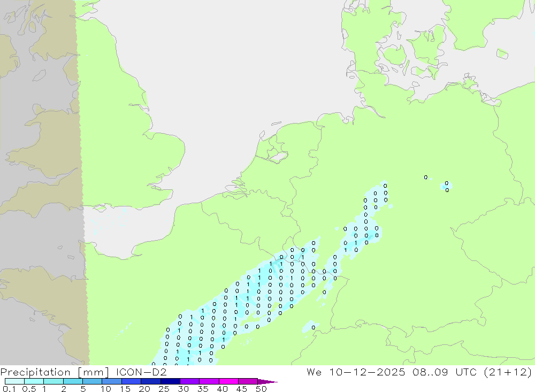This screenshot has width=535, height=392.
Task: Click the 'Precipitation' title word
Action: [x=35, y=372]
